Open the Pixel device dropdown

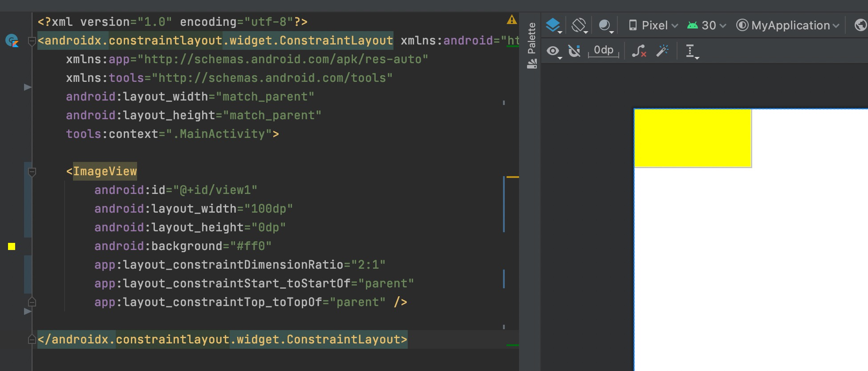(653, 25)
